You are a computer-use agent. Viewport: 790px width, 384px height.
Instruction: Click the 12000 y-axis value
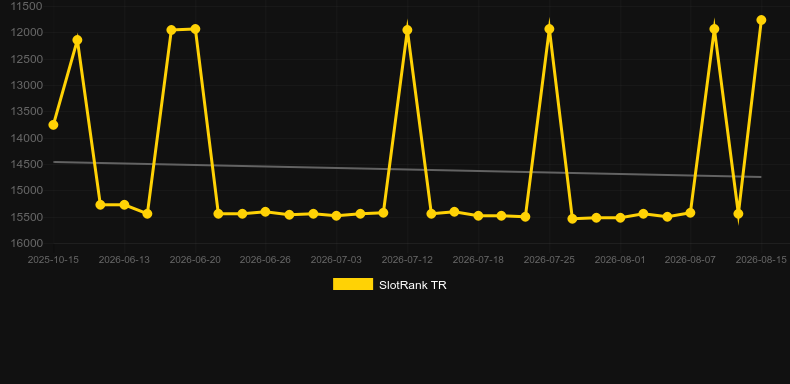pos(27,33)
